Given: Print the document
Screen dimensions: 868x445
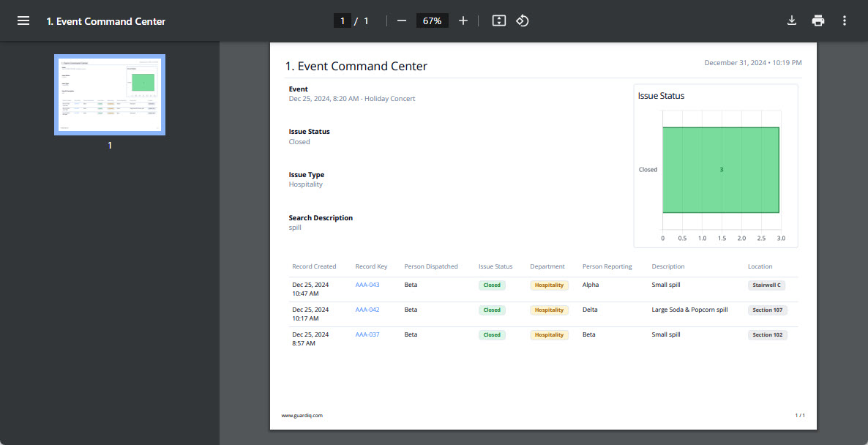Looking at the screenshot, I should coord(818,21).
